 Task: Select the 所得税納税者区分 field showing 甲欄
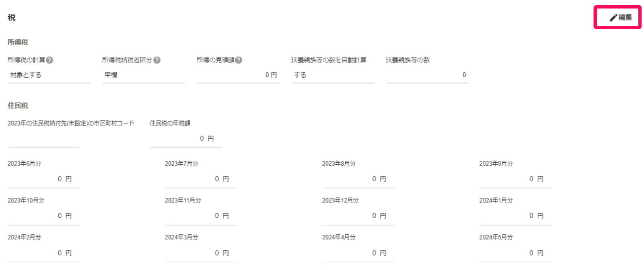144,75
